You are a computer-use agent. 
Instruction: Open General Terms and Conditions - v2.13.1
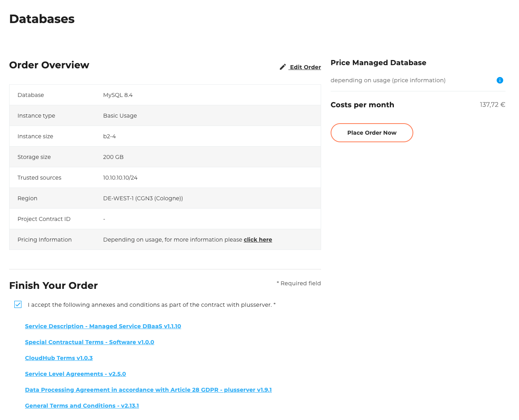click(x=82, y=406)
